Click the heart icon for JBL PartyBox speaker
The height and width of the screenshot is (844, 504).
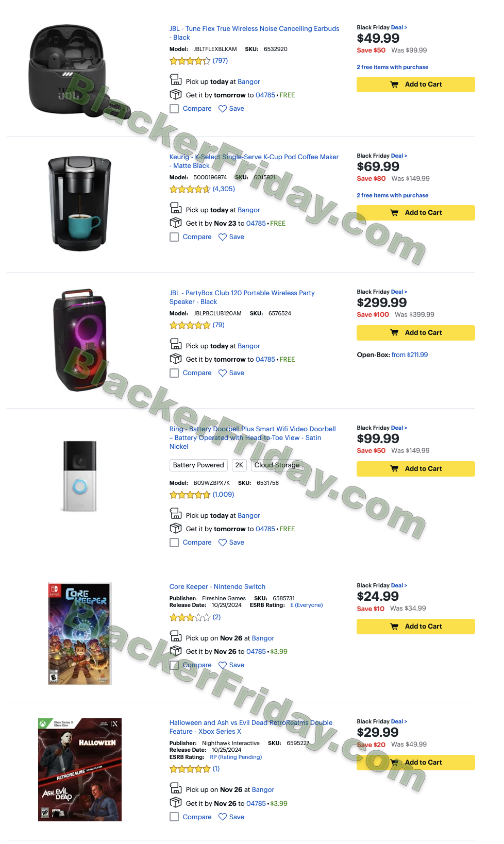click(223, 373)
